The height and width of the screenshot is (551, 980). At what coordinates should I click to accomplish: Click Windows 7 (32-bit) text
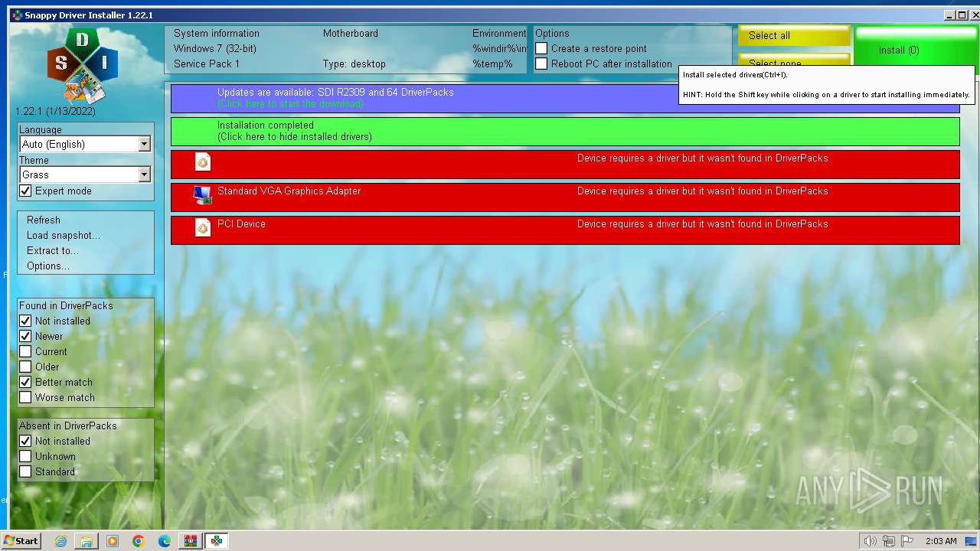tap(215, 48)
